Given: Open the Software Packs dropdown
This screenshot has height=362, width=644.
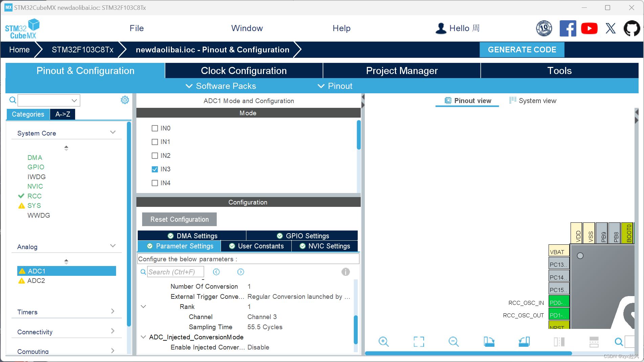Looking at the screenshot, I should click(221, 86).
